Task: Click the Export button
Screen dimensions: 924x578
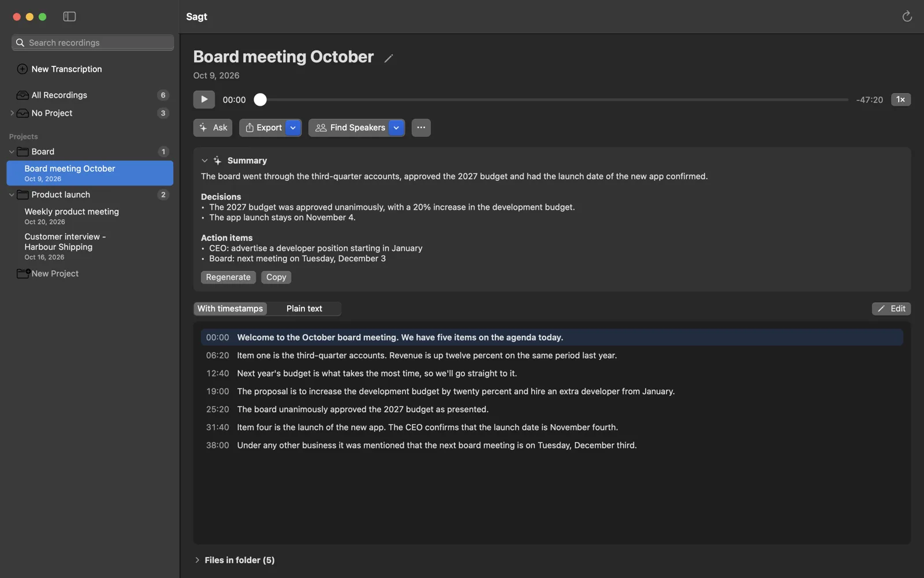Action: point(263,128)
